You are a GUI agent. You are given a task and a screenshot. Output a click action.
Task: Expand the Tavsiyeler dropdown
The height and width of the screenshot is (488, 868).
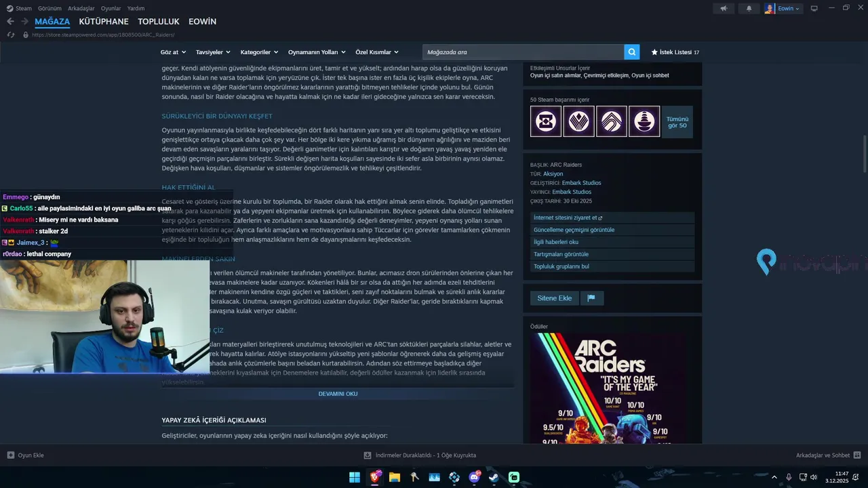tap(213, 52)
